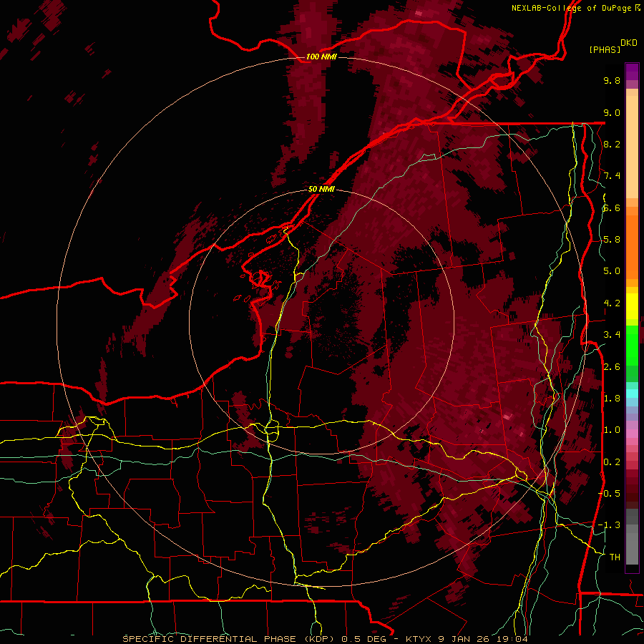644x644 pixels.
Task: Click the 9.8 value on the scale
Action: point(612,80)
